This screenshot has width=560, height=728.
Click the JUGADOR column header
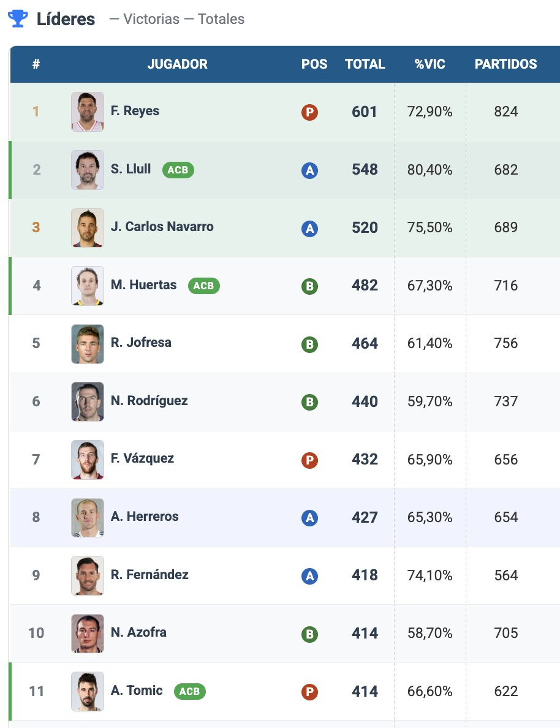tap(177, 64)
